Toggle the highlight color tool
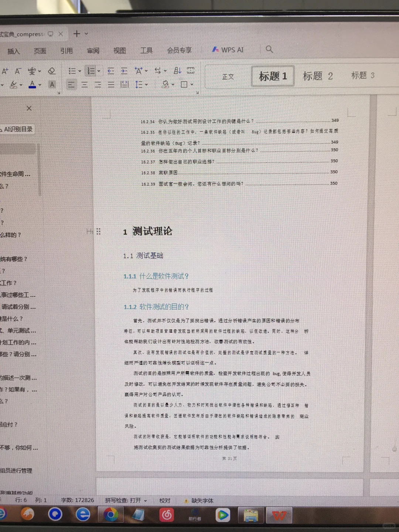This screenshot has height=532, width=399. 13,85
